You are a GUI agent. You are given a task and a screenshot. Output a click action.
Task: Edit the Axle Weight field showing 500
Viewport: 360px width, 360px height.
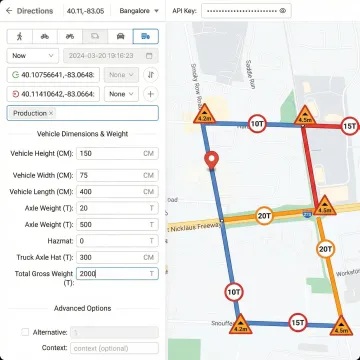point(117,225)
